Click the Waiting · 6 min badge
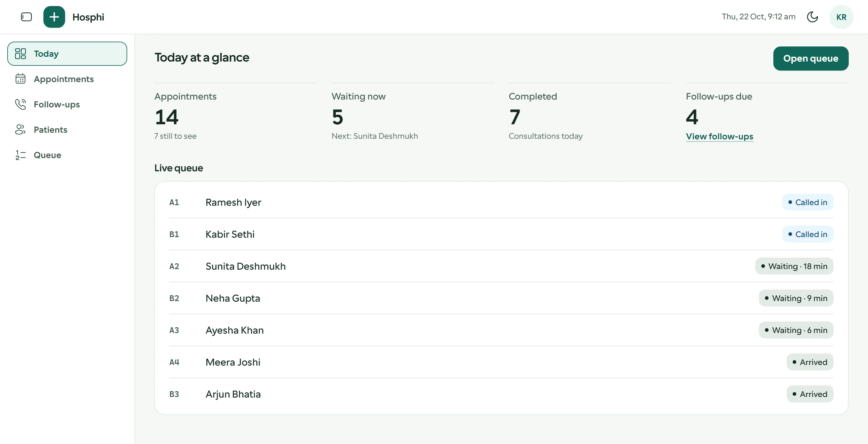This screenshot has width=868, height=444. pos(796,330)
